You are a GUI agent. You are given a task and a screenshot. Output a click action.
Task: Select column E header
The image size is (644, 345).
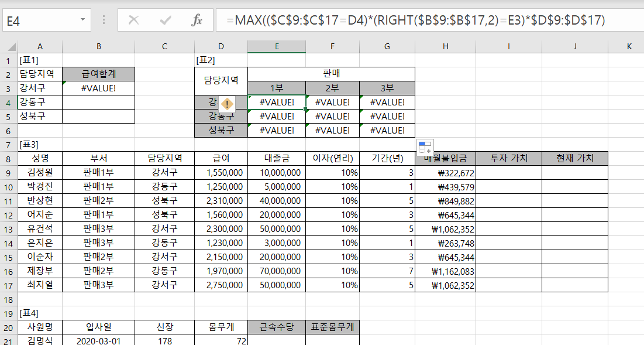pyautogui.click(x=276, y=46)
